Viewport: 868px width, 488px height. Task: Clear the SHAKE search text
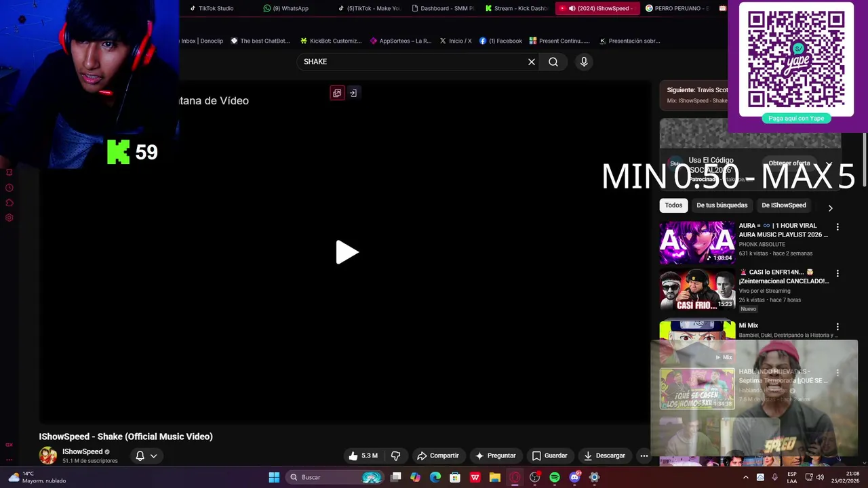click(532, 62)
